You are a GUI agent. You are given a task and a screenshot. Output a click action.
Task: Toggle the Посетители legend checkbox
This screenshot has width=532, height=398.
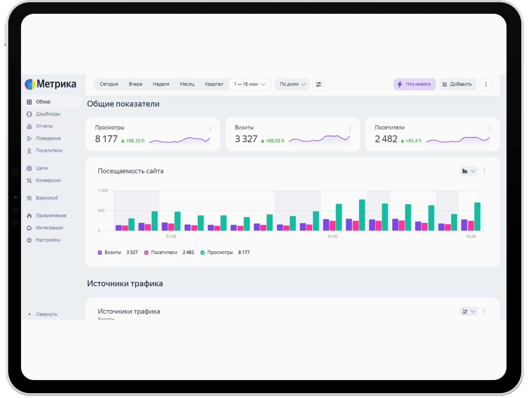[x=147, y=253]
